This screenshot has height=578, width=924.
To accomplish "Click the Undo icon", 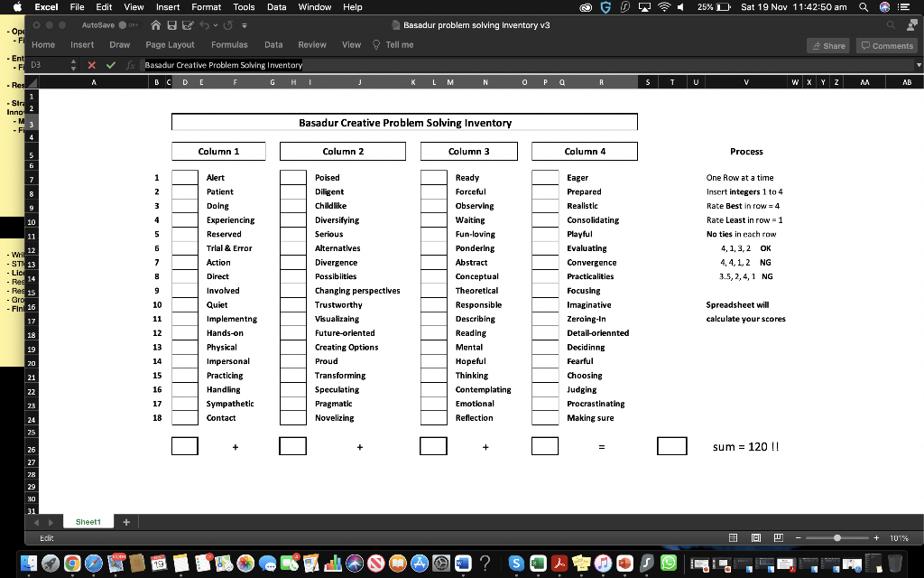I will (205, 26).
